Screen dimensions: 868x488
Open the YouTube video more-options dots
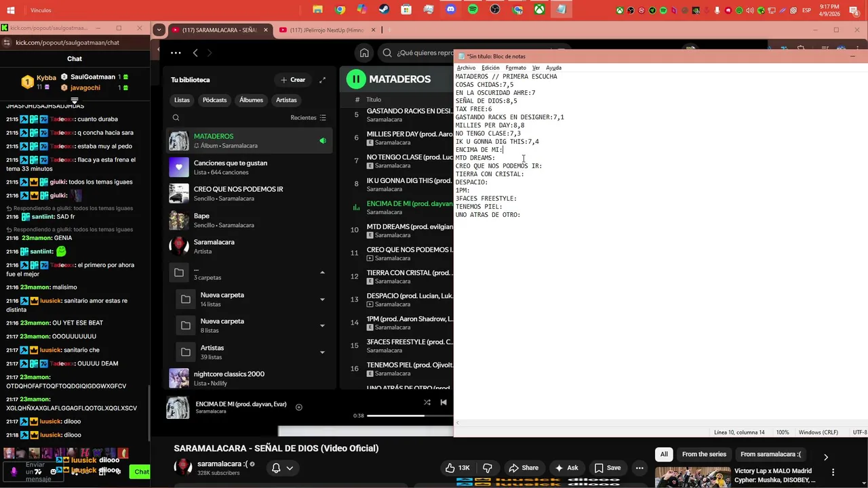click(x=639, y=468)
